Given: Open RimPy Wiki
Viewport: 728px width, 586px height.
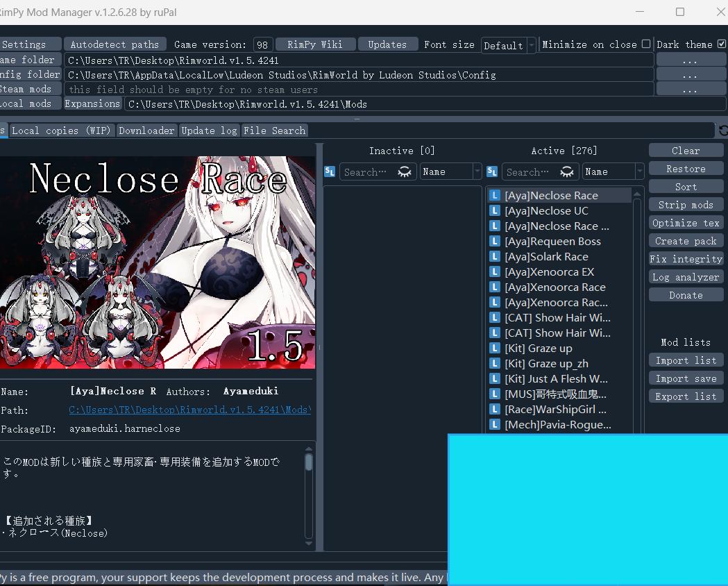Looking at the screenshot, I should click(x=315, y=44).
